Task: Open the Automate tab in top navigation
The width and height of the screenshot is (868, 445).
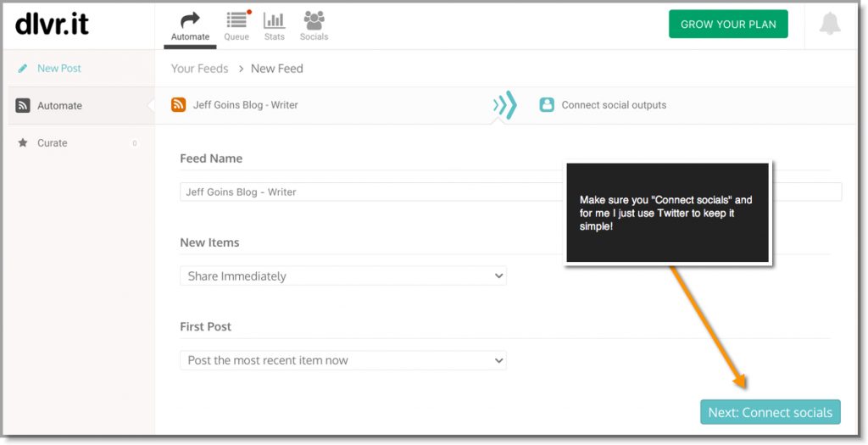Action: (x=190, y=26)
